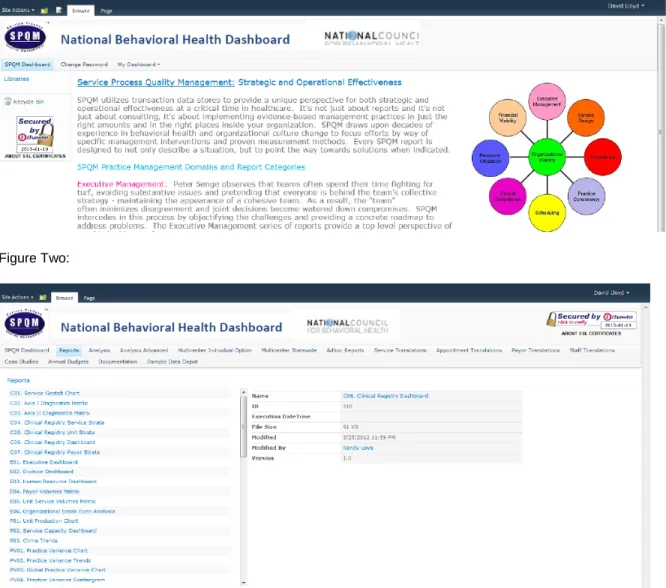The width and height of the screenshot is (666, 588).
Task: Select the Page tab in Figure Two
Action: coord(89,298)
